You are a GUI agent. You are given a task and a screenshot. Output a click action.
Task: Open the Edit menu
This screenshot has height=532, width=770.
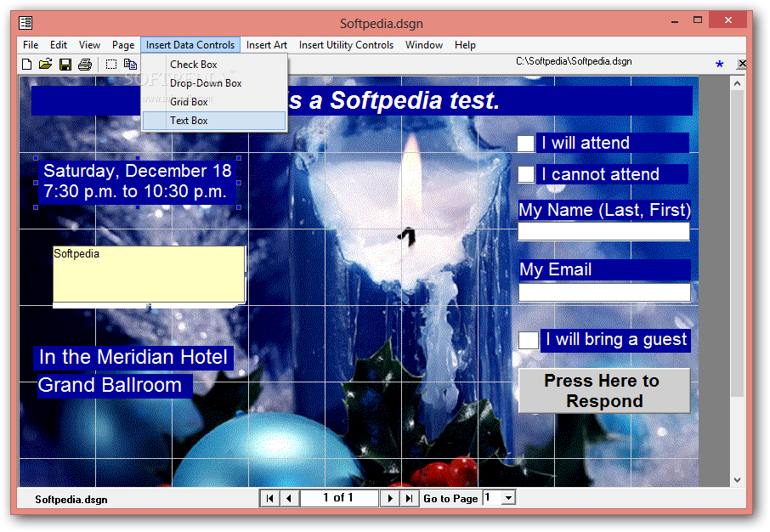tap(59, 45)
